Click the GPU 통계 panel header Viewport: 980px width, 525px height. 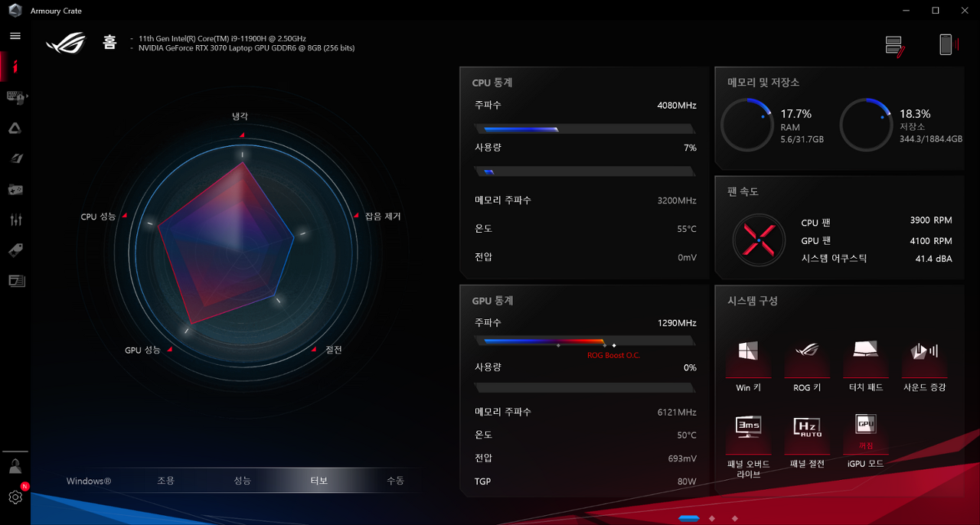pos(492,301)
